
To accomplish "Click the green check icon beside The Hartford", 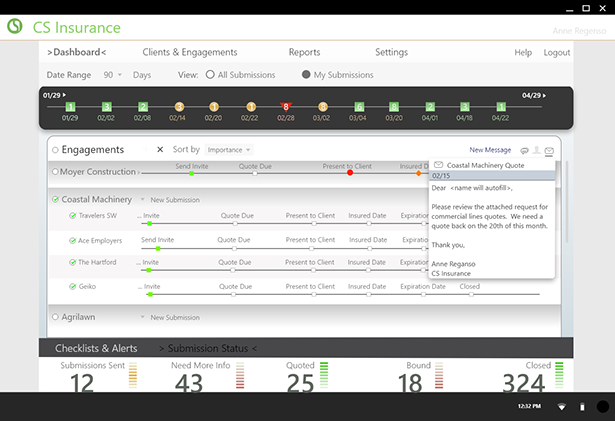I will point(73,262).
